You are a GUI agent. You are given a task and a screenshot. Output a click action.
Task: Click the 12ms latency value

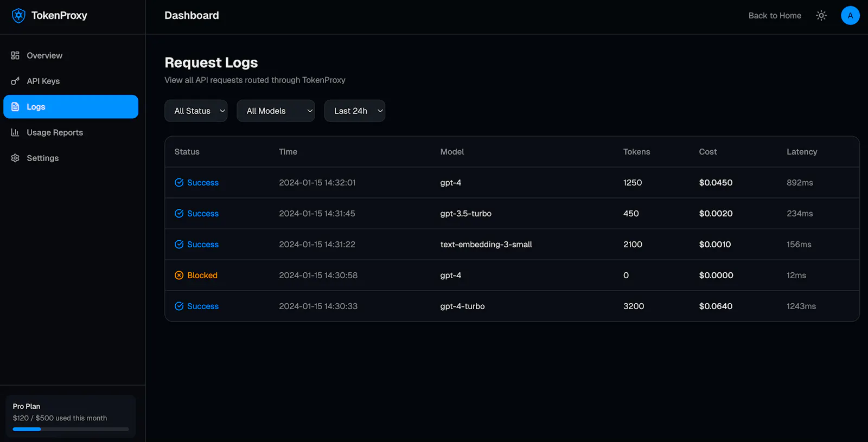point(796,276)
